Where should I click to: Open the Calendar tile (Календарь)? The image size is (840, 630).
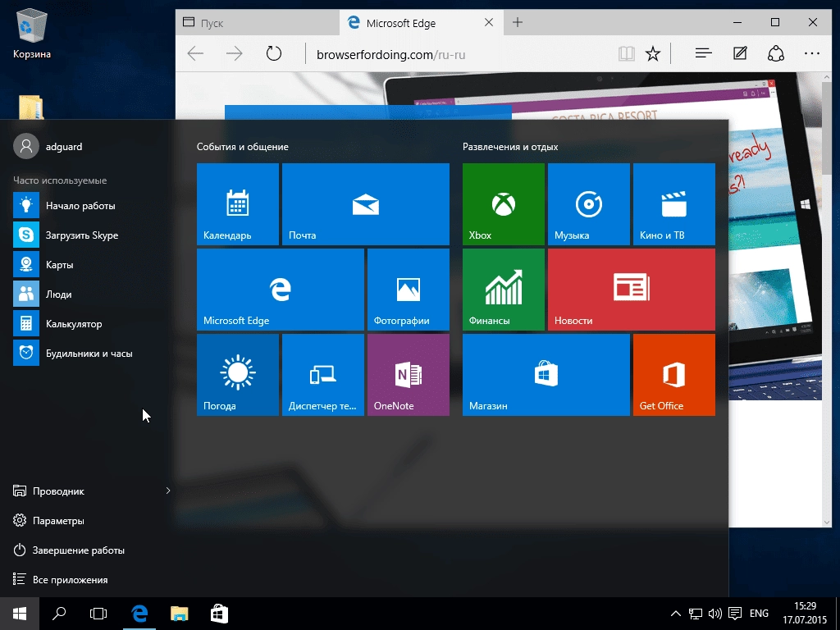(x=238, y=204)
